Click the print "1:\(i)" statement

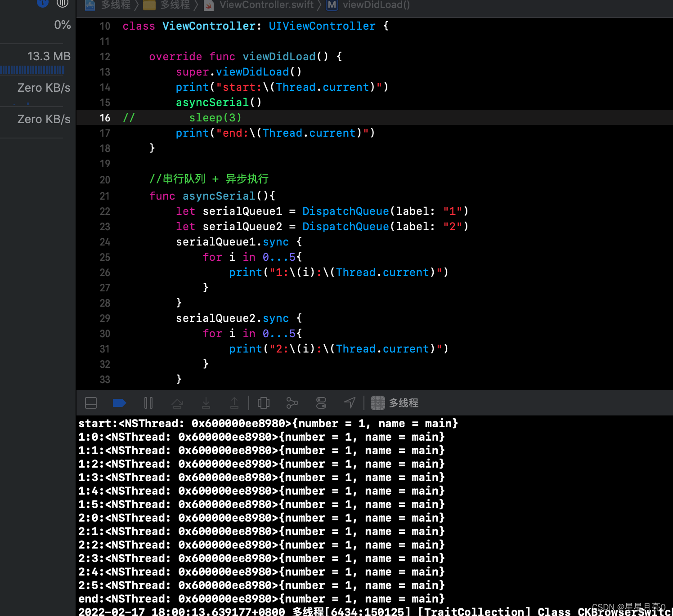point(339,272)
